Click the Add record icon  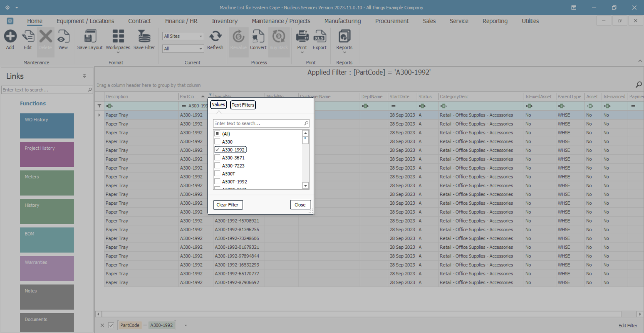click(x=10, y=37)
